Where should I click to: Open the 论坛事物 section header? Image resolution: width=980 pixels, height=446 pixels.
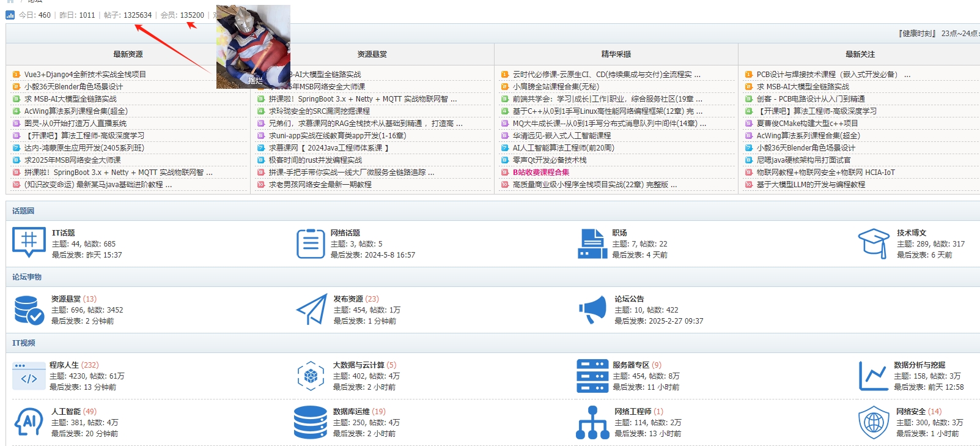tap(27, 277)
